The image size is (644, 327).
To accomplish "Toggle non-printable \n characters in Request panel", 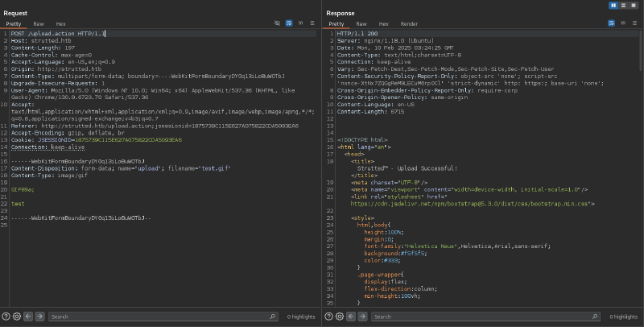I will [301, 25].
